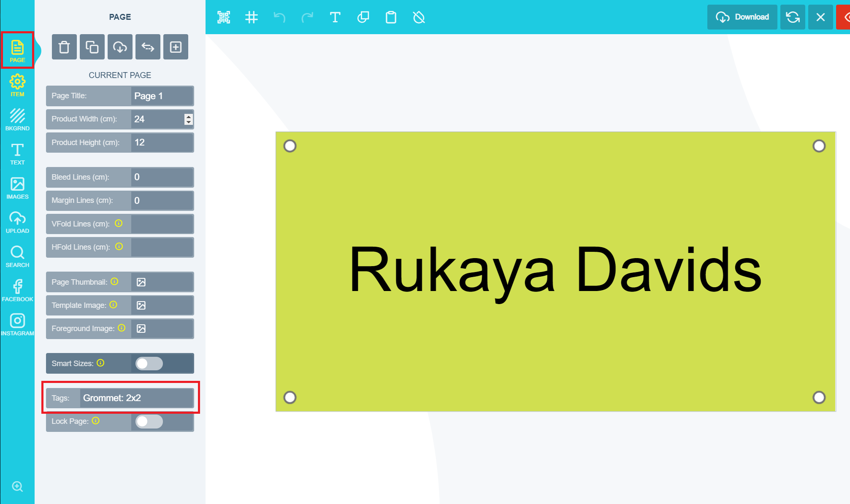Click the page download cloud icon in panel
The image size is (850, 504).
tap(120, 47)
